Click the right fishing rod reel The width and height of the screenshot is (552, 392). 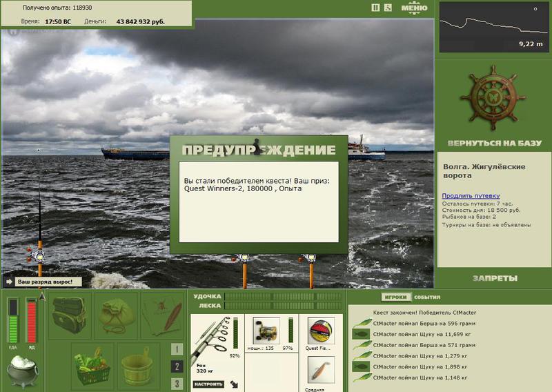pyautogui.click(x=308, y=259)
